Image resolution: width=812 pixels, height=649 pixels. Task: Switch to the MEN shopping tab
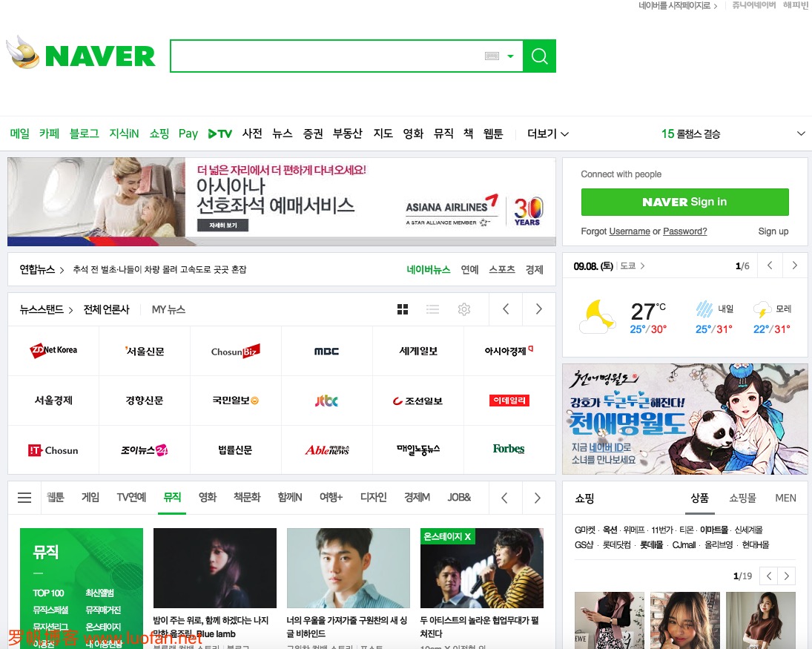tap(785, 498)
